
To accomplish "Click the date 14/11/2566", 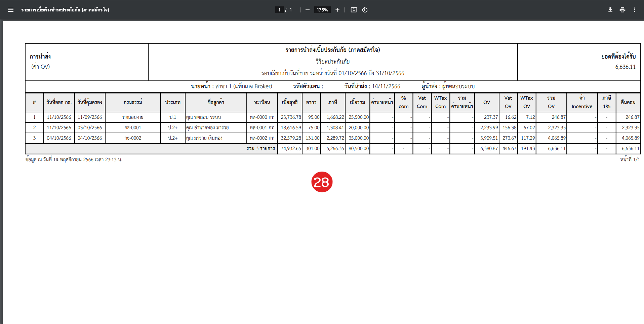I will pyautogui.click(x=386, y=86).
